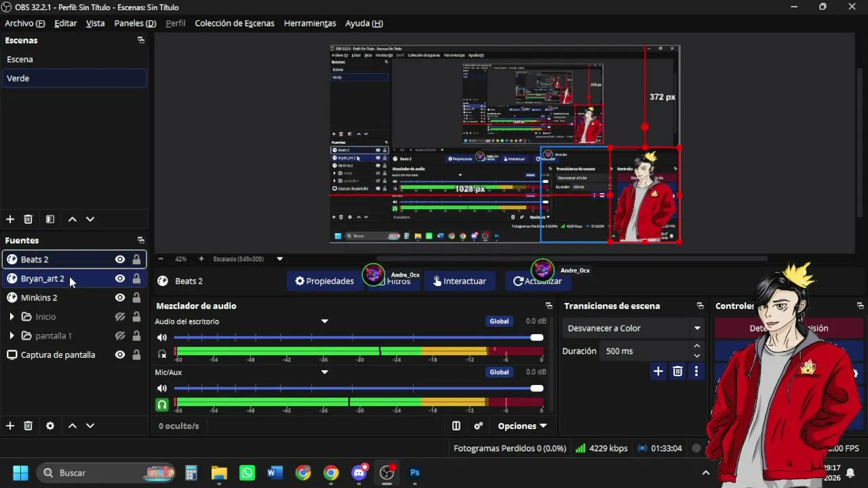Open the Opciones dropdown in mixer

[522, 426]
